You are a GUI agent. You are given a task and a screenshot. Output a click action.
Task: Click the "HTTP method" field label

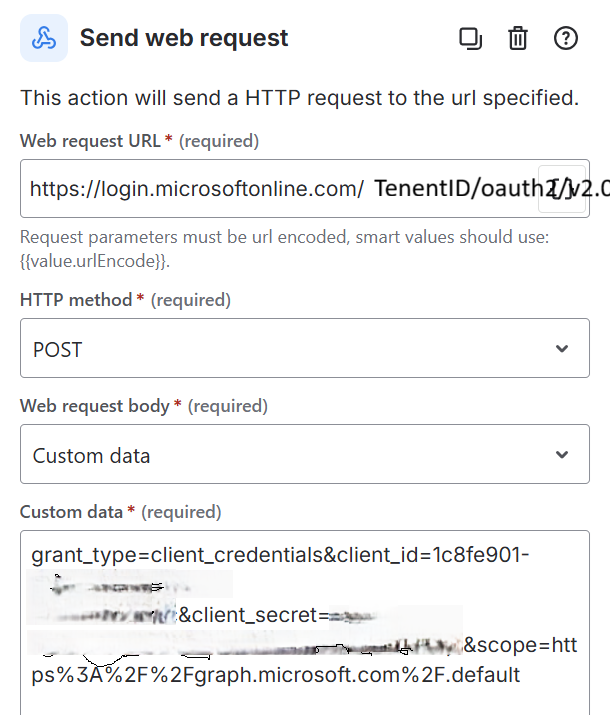tap(76, 300)
